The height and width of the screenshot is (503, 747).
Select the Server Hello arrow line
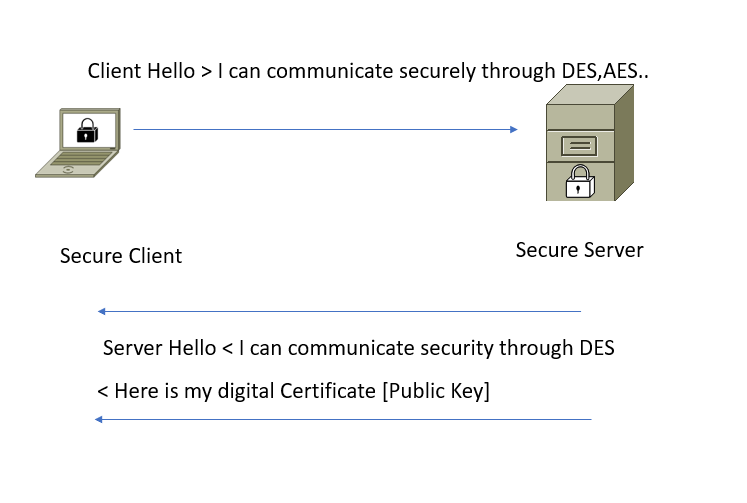click(x=339, y=312)
